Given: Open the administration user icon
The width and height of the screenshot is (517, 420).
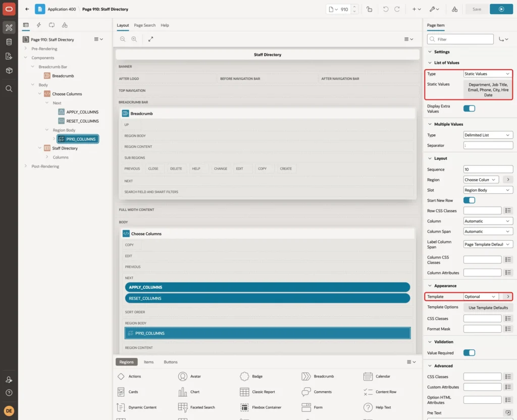Looking at the screenshot, I should point(9,380).
